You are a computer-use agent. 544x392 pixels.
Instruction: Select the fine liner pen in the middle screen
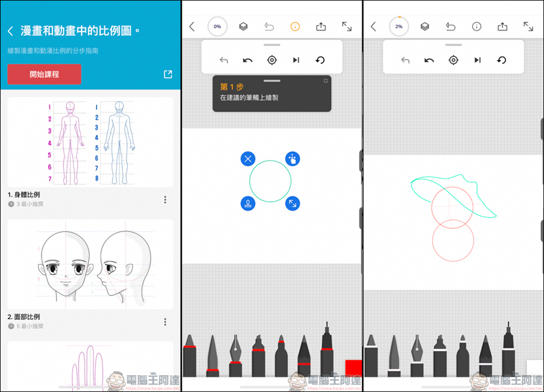pyautogui.click(x=327, y=350)
